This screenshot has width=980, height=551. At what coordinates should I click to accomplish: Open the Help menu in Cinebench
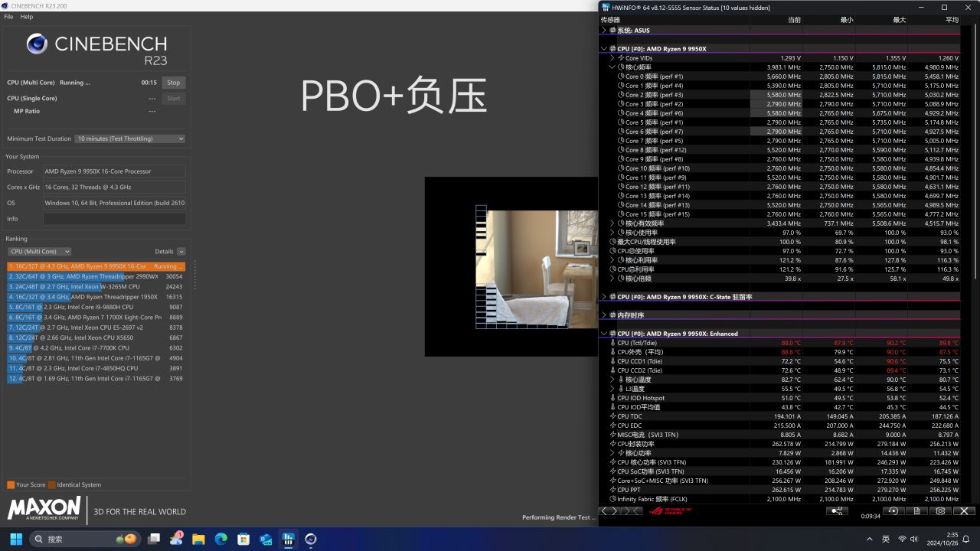pos(27,17)
